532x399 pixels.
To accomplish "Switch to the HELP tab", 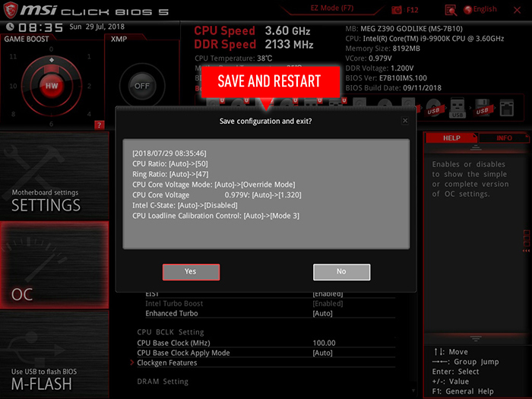I will click(451, 138).
